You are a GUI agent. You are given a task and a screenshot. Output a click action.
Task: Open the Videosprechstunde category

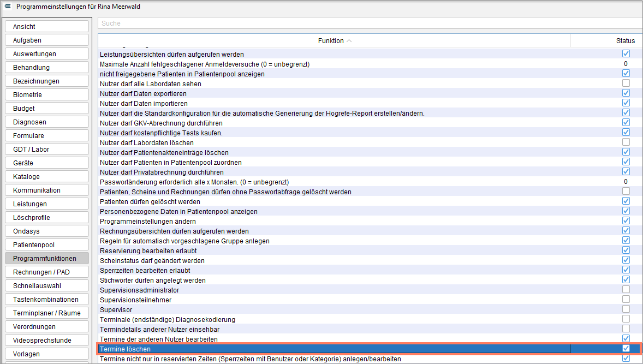(x=47, y=340)
